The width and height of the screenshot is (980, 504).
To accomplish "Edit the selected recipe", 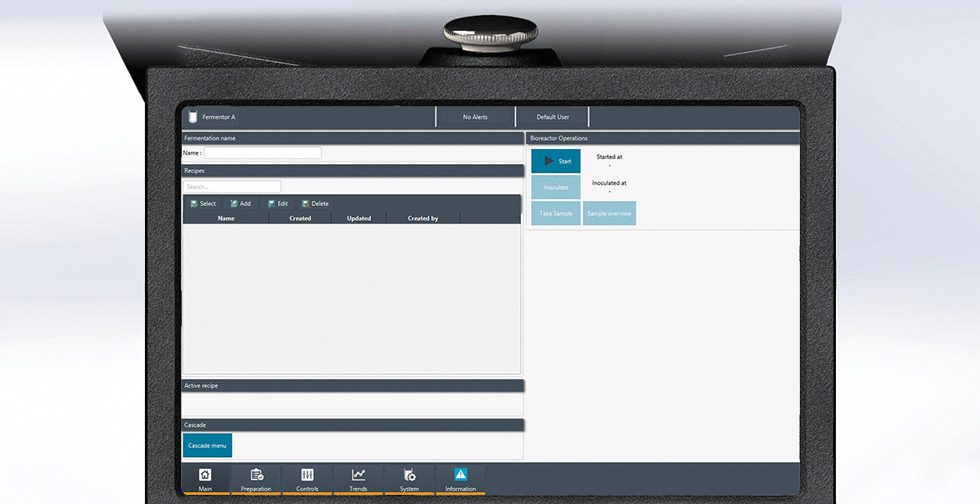I will click(x=277, y=203).
